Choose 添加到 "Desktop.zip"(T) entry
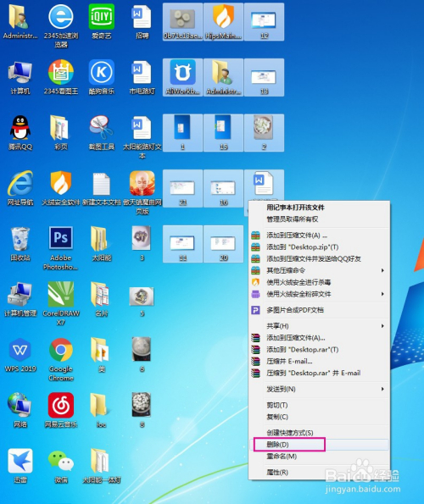Image resolution: width=424 pixels, height=504 pixels. (319, 246)
